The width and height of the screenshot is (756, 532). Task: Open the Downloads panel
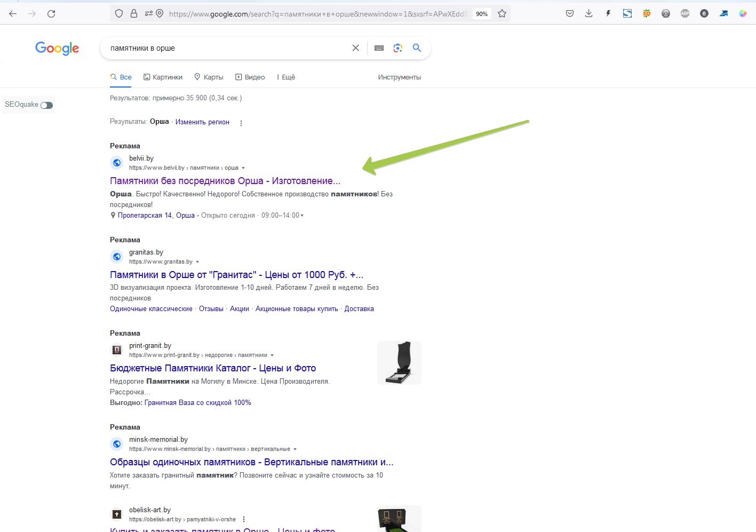tap(589, 14)
